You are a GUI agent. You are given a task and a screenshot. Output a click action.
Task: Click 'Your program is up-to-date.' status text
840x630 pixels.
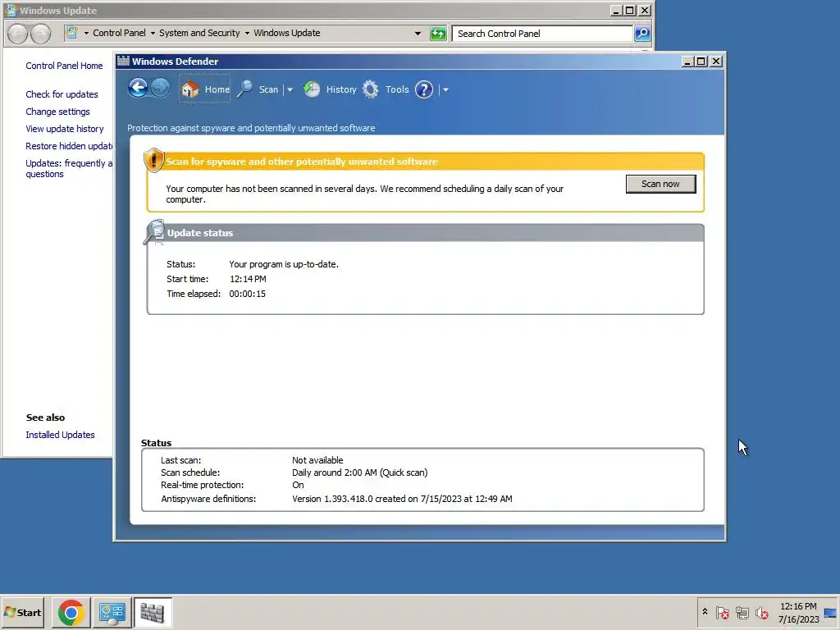click(284, 264)
